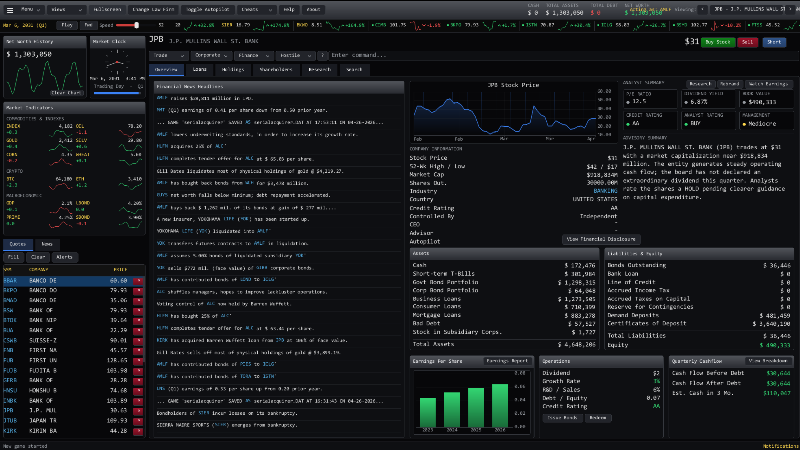Image resolution: width=800 pixels, height=450 pixels.
Task: Remove BKPO quote with red icon
Action: 138,291
